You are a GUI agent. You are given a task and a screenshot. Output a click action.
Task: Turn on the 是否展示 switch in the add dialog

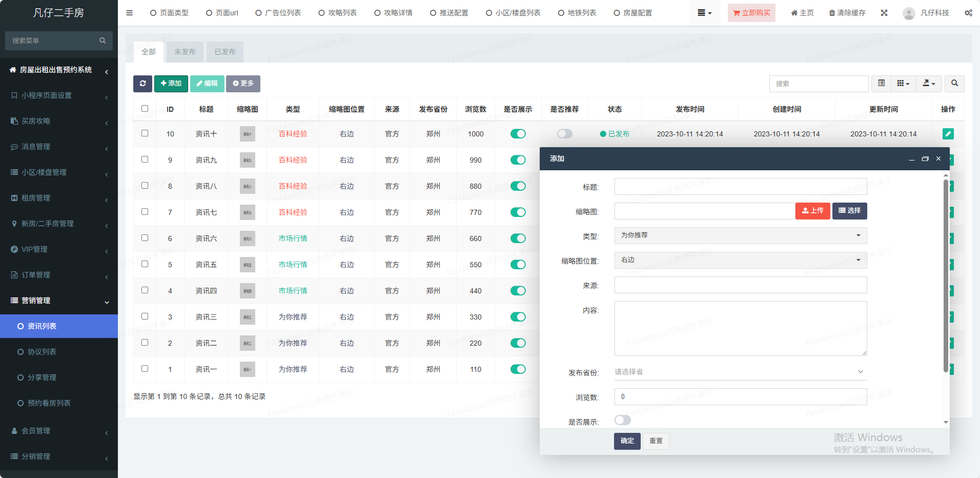pos(622,421)
